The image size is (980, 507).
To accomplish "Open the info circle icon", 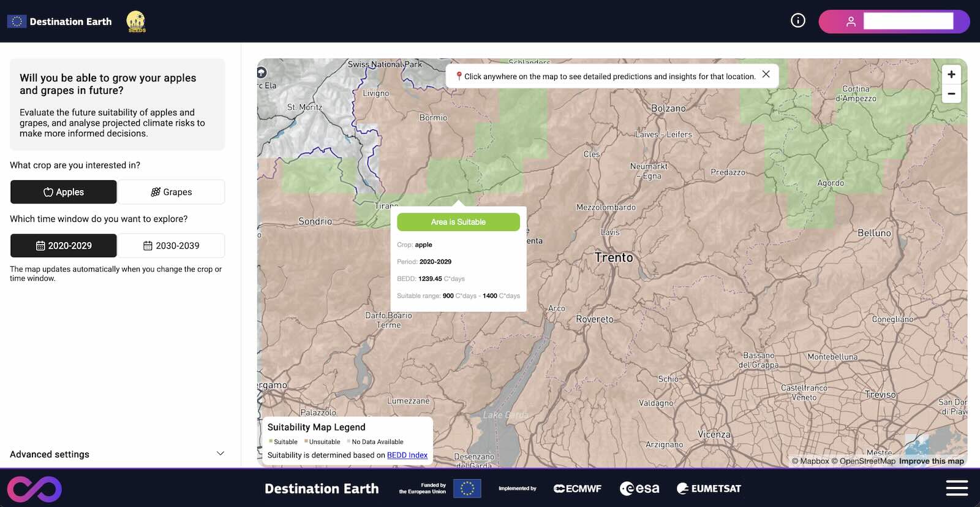I will pyautogui.click(x=798, y=21).
